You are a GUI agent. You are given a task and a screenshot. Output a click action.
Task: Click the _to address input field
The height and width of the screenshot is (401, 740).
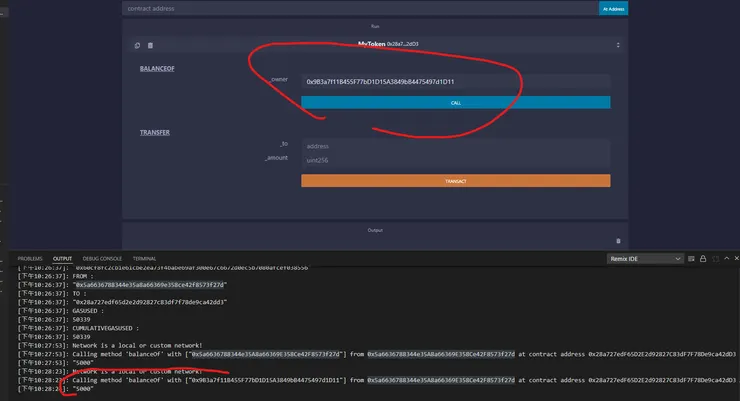coord(455,146)
